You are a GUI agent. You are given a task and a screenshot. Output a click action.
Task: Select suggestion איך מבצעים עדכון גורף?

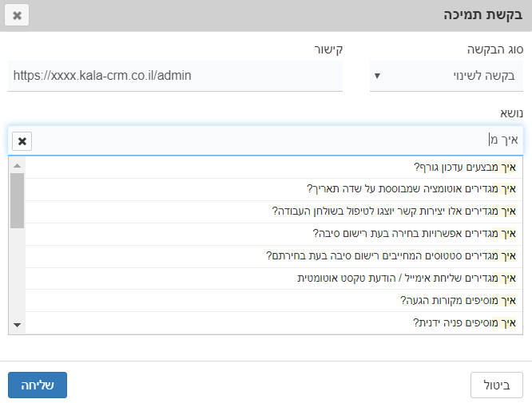(274, 167)
